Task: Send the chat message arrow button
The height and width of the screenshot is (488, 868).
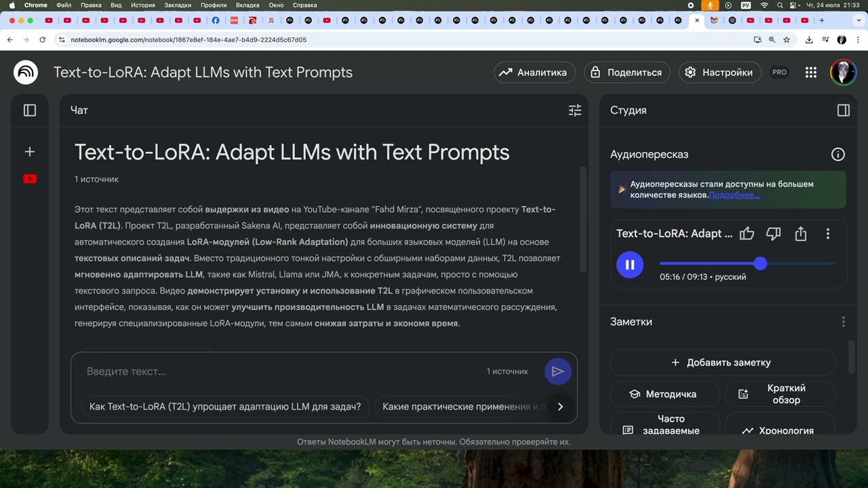Action: coord(557,371)
